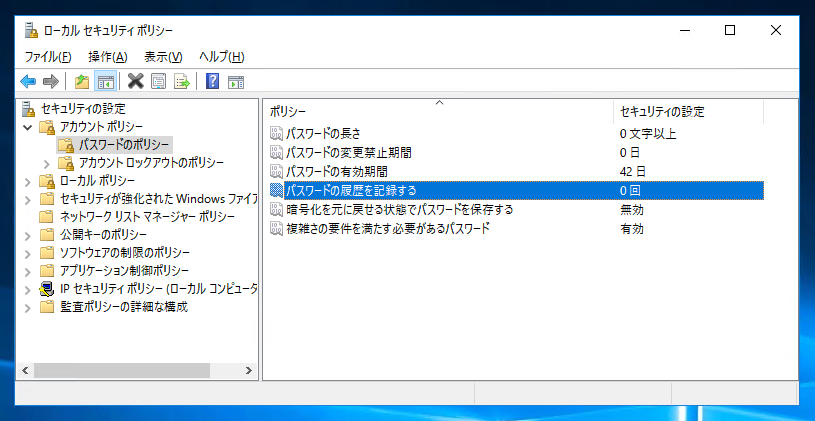815x421 pixels.
Task: Click the tree pane scroll left arrow
Action: pyautogui.click(x=24, y=371)
